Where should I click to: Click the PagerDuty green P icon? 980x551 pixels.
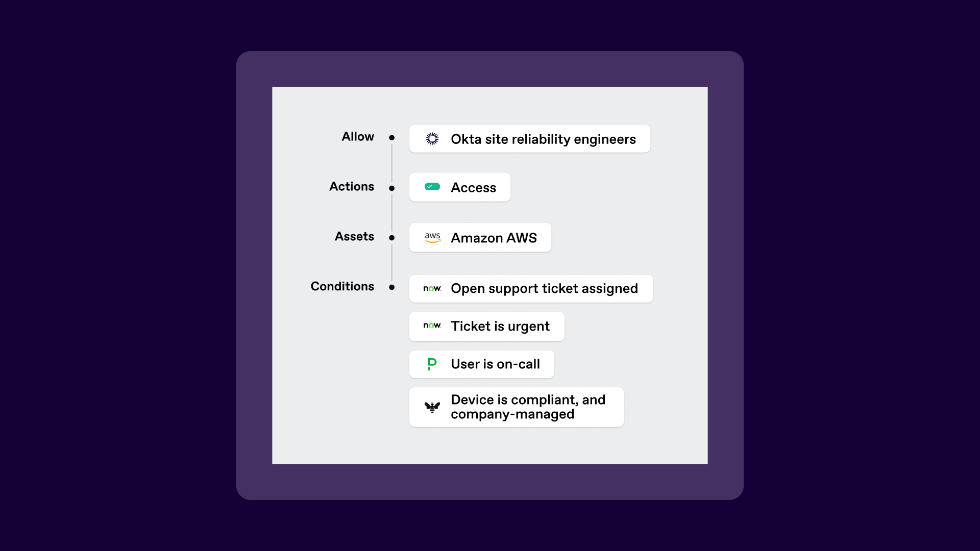click(432, 364)
